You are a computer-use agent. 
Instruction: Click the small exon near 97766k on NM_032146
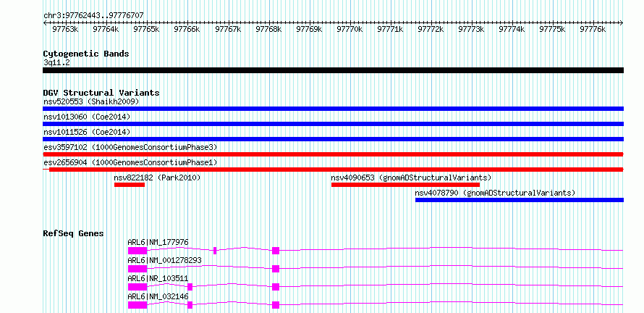190,305
